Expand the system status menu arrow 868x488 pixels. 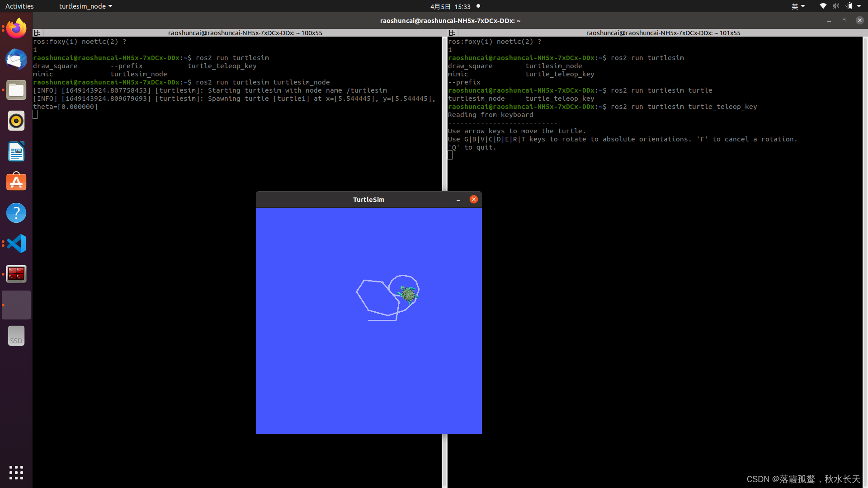(859, 6)
